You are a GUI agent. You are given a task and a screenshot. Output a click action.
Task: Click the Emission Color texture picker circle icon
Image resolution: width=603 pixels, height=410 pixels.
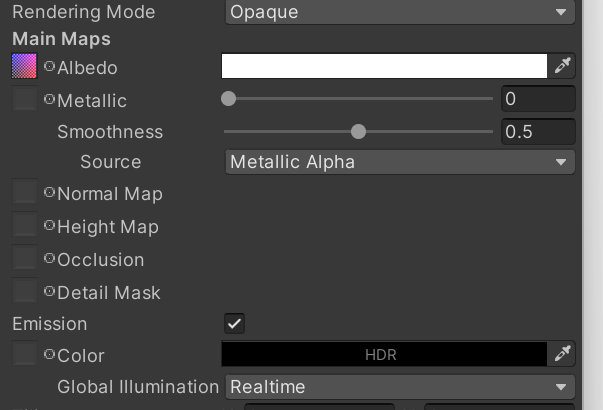coord(50,354)
